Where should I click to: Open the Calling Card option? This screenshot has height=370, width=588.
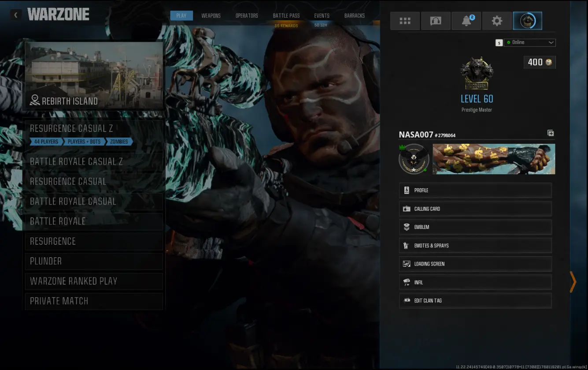click(x=475, y=209)
